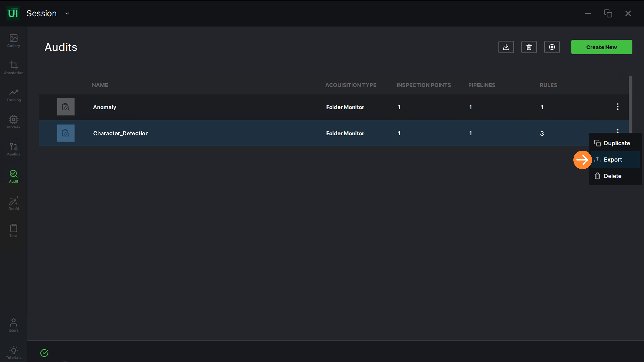
Task: Go to Annotation in the sidebar
Action: pos(13,68)
